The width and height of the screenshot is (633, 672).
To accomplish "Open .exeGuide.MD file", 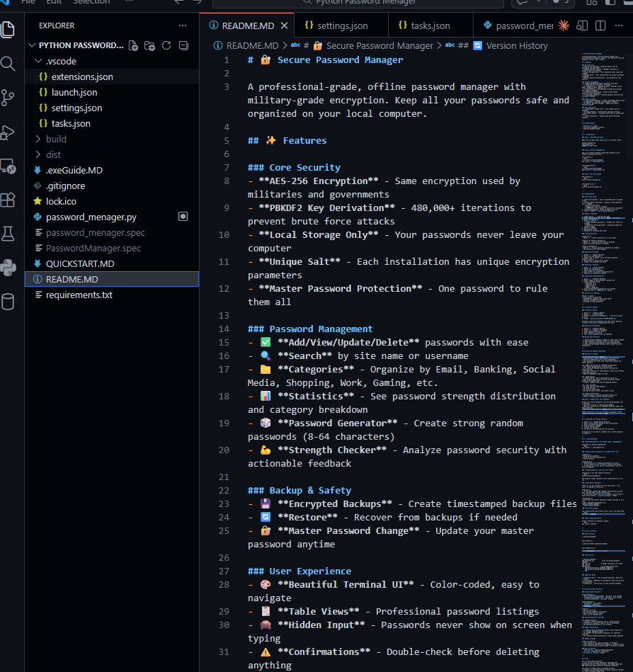I will tap(112, 170).
